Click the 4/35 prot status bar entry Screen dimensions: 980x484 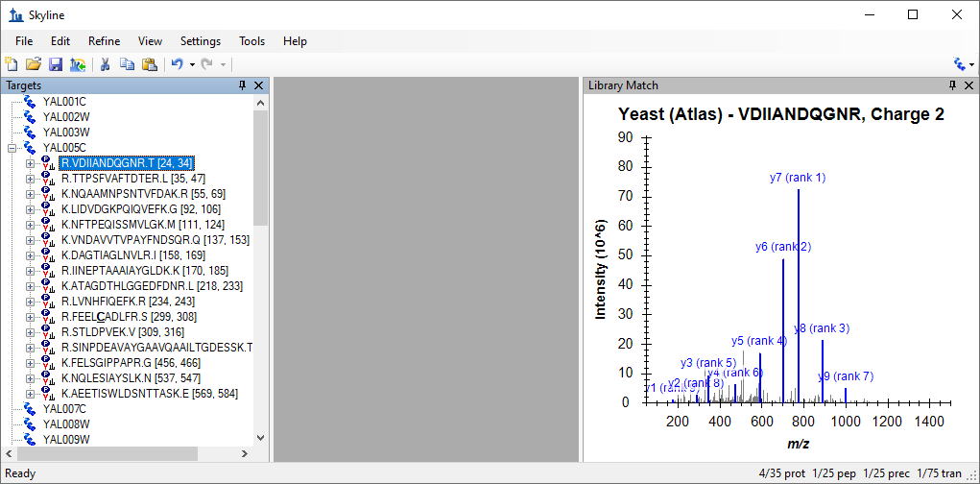pyautogui.click(x=783, y=473)
